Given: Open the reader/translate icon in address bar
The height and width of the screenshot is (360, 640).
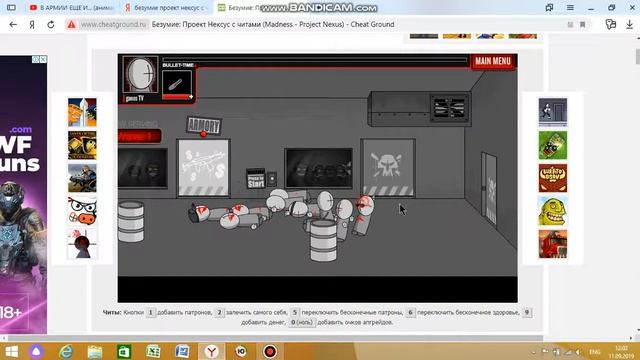Looking at the screenshot, I should 570,24.
